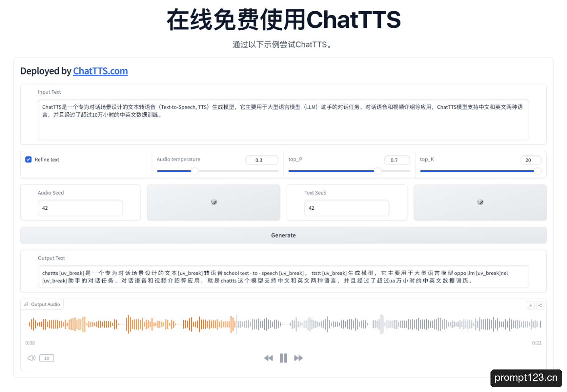
Task: Rewind the audio playback
Action: [x=269, y=358]
